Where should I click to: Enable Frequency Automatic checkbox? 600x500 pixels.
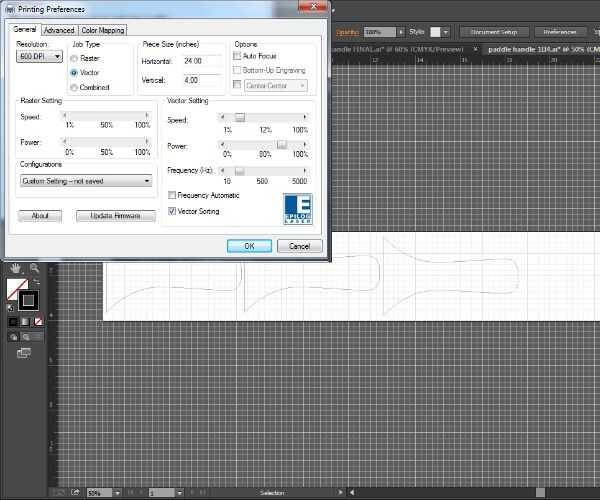tap(172, 195)
